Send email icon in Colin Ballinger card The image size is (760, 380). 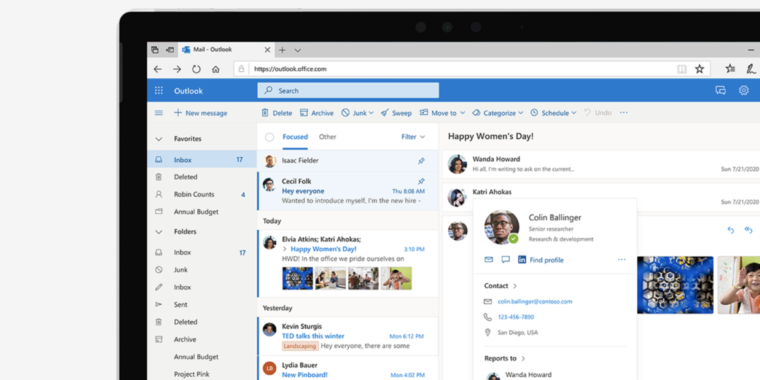[x=489, y=260]
